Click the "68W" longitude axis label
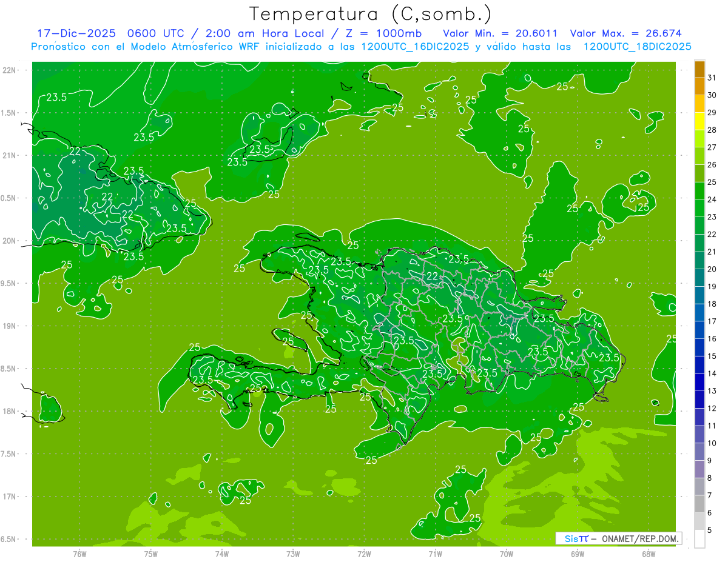This screenshot has width=728, height=562. pos(649,554)
